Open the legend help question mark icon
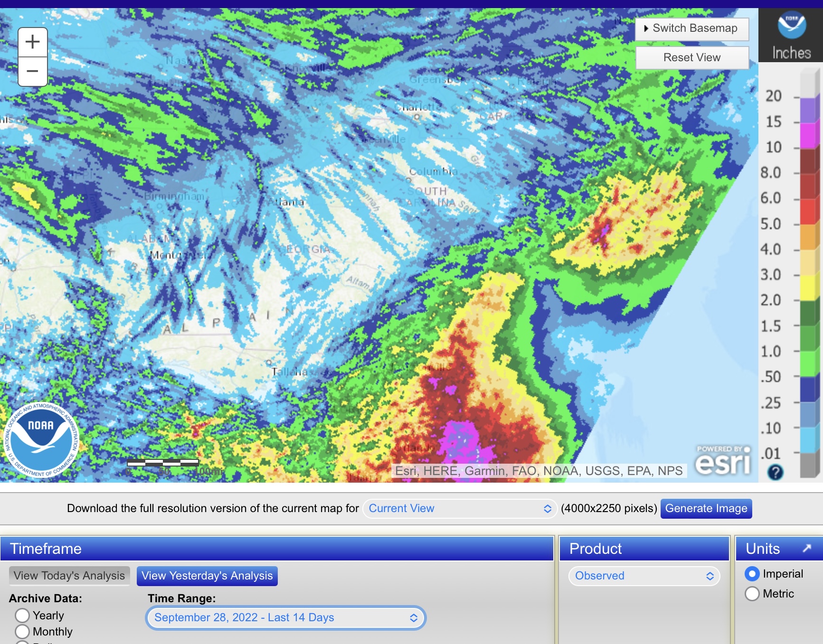The height and width of the screenshot is (644, 823). [775, 472]
